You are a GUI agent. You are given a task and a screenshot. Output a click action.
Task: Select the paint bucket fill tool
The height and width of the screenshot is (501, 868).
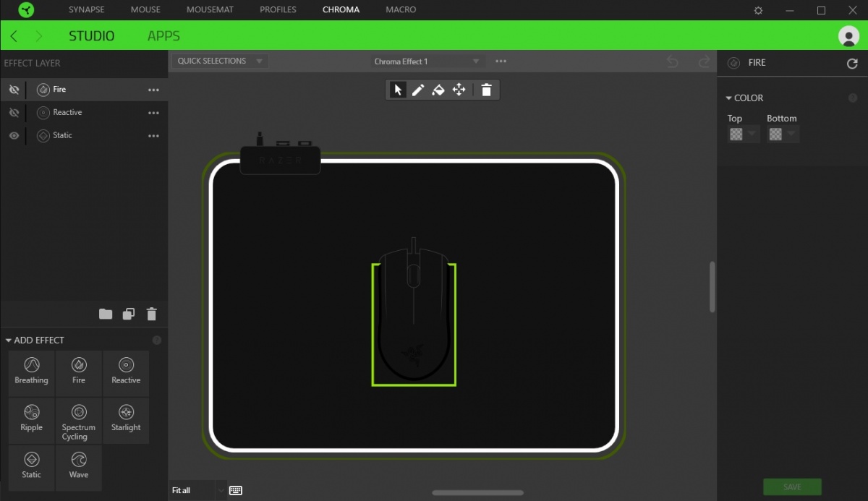tap(438, 90)
